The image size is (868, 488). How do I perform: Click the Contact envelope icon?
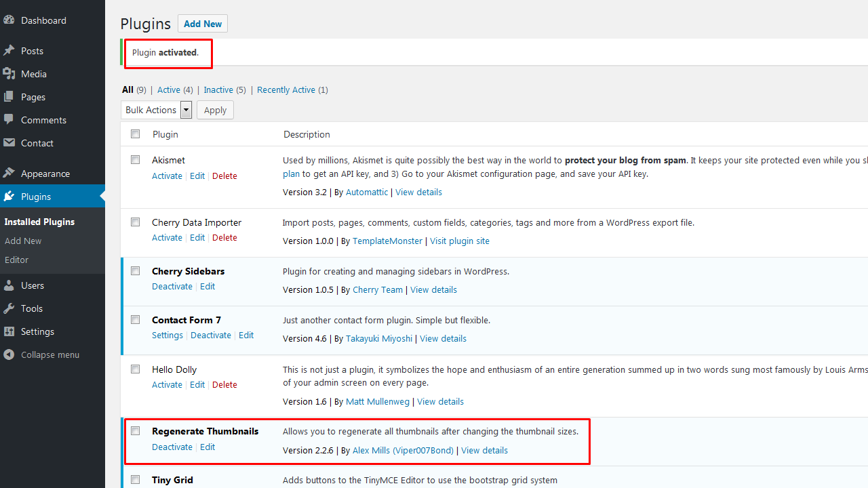(x=9, y=143)
